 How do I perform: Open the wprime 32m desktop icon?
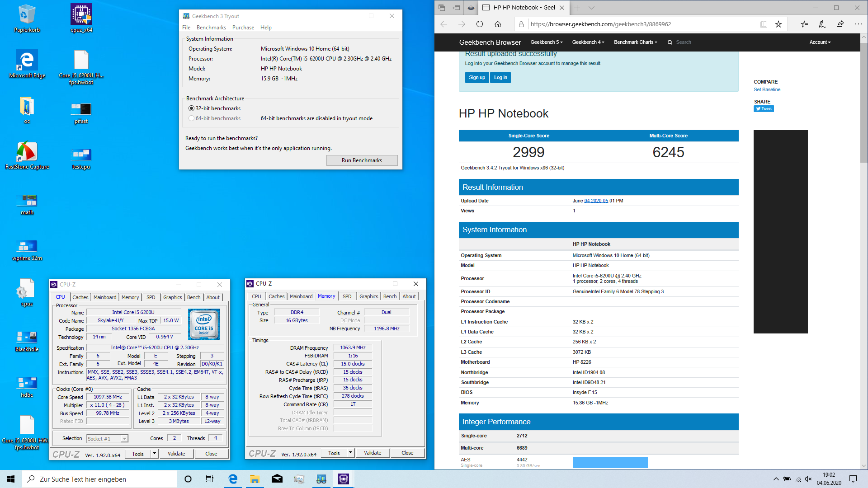point(27,250)
